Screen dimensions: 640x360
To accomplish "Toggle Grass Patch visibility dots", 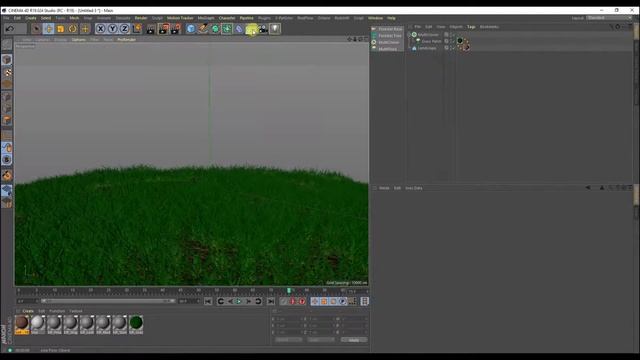I will tap(451, 41).
